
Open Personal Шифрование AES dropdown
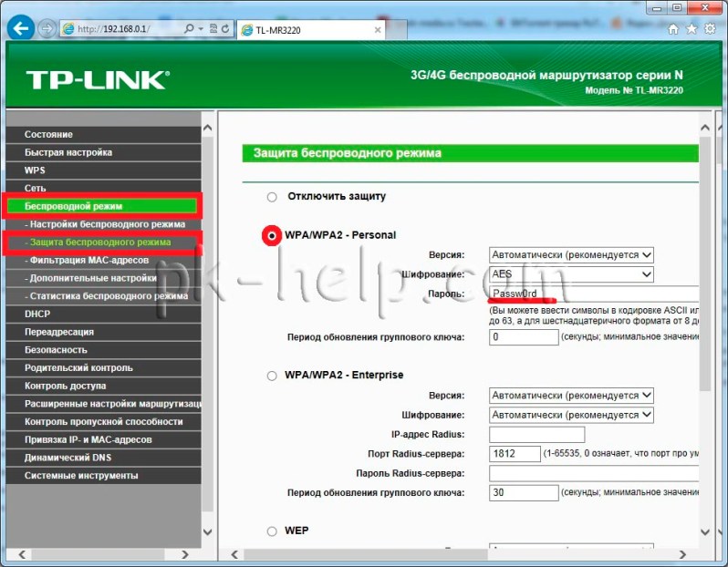click(x=571, y=274)
